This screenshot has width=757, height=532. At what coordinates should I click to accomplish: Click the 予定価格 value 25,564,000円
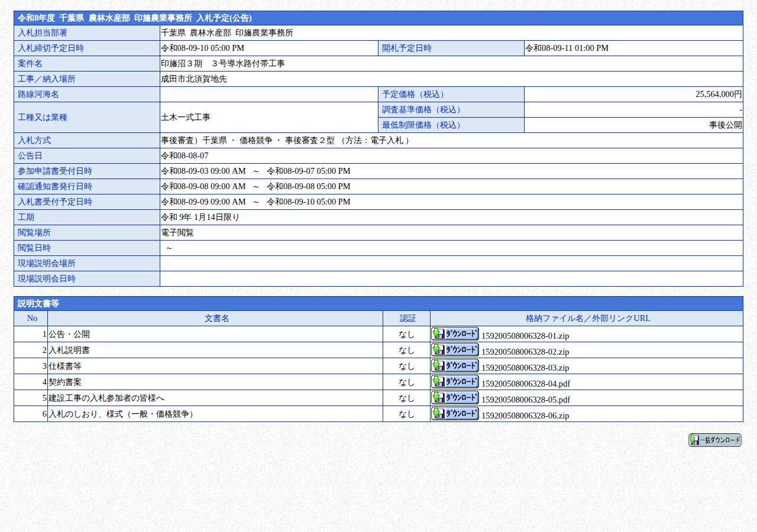point(719,95)
